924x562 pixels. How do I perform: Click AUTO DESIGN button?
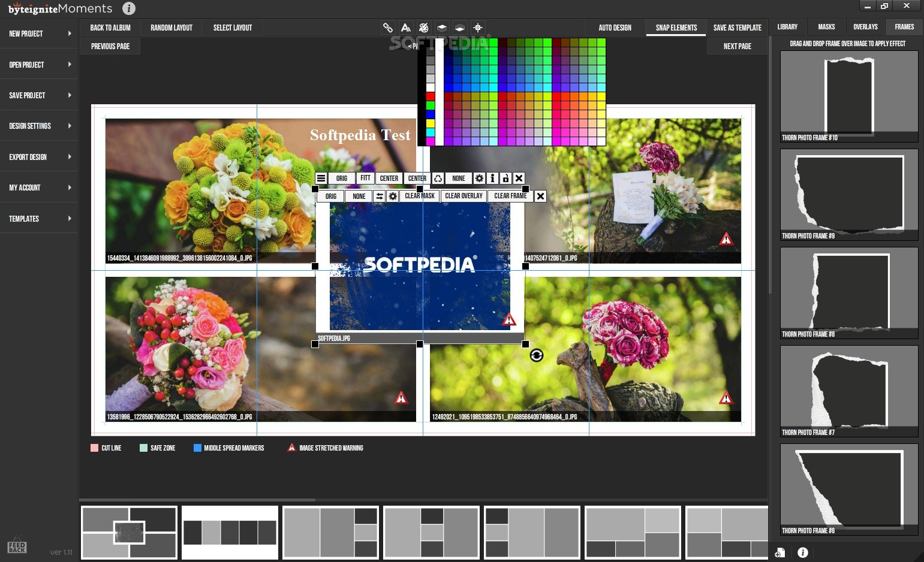(615, 28)
